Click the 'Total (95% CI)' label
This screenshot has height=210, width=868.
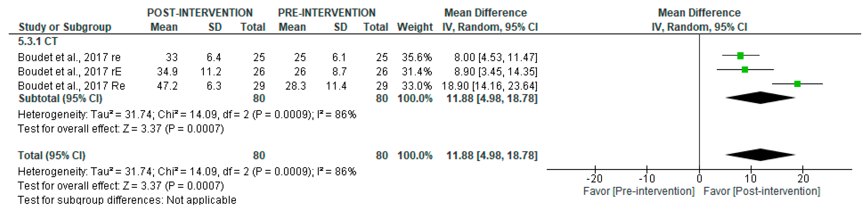pyautogui.click(x=52, y=155)
